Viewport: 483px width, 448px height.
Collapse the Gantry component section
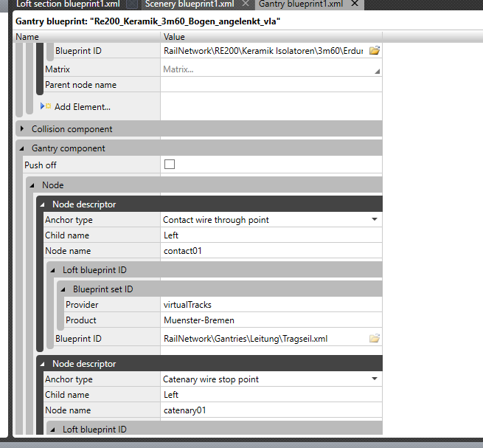click(x=21, y=148)
